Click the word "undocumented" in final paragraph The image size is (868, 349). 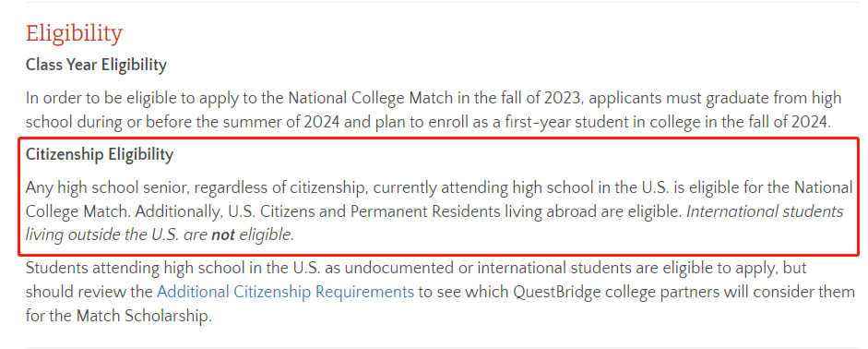(x=414, y=269)
